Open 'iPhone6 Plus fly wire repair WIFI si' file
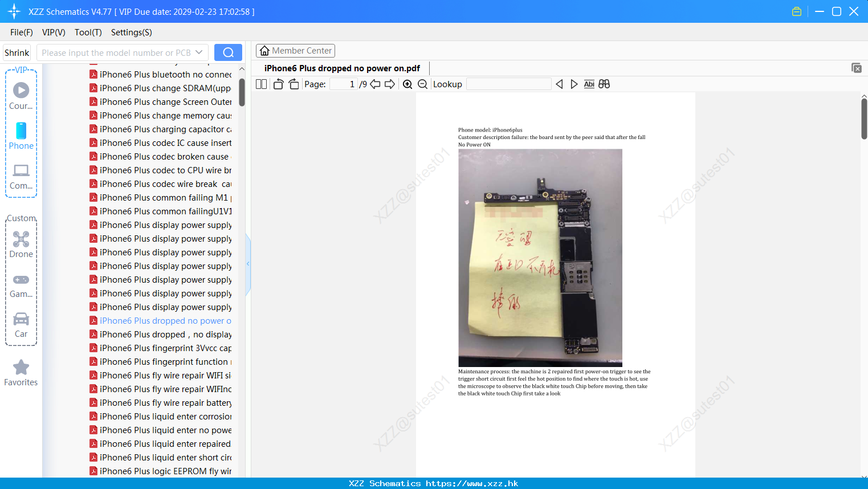 [x=161, y=376]
